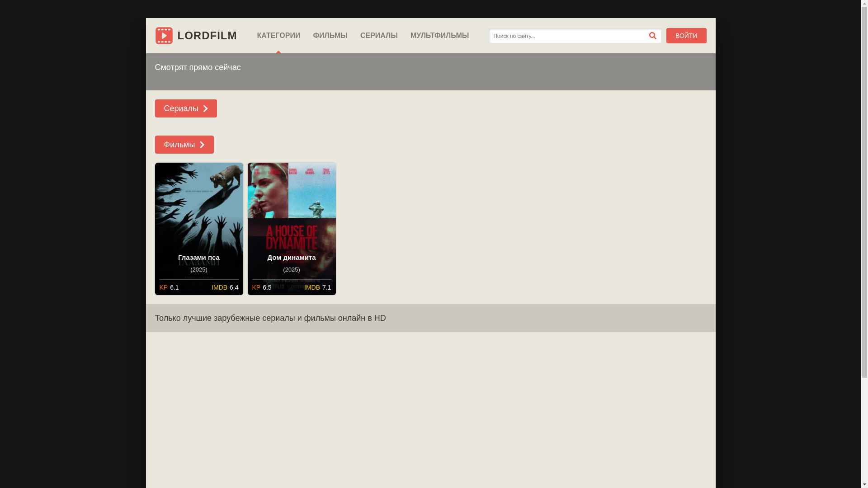This screenshot has width=868, height=488.
Task: Click the Дом динамита title link
Action: (292, 258)
